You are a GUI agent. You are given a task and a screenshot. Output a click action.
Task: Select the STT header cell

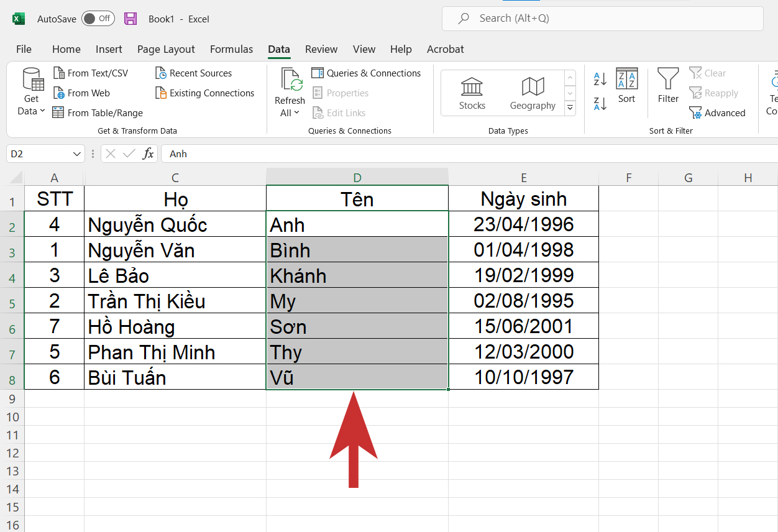[x=55, y=199]
